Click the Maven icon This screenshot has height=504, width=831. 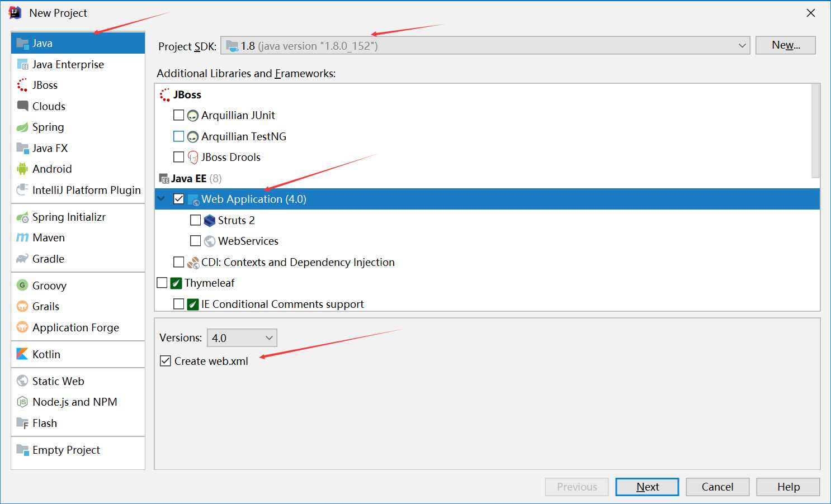pos(22,237)
